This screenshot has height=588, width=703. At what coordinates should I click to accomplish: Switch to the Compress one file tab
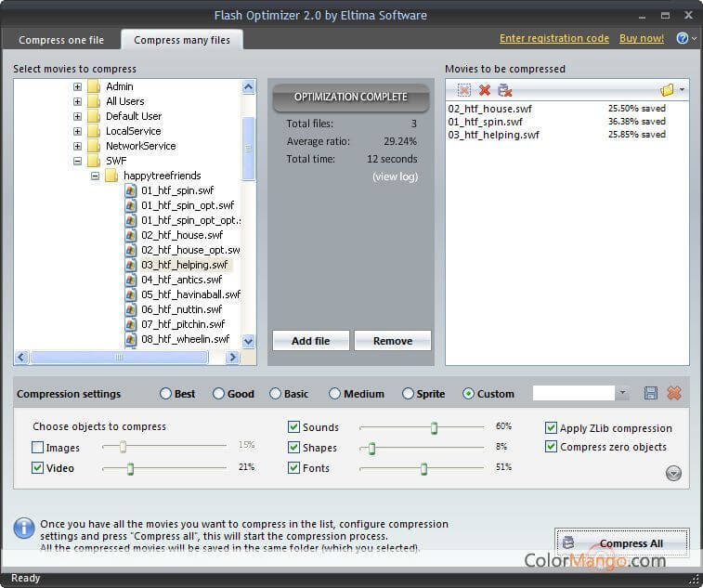(61, 40)
